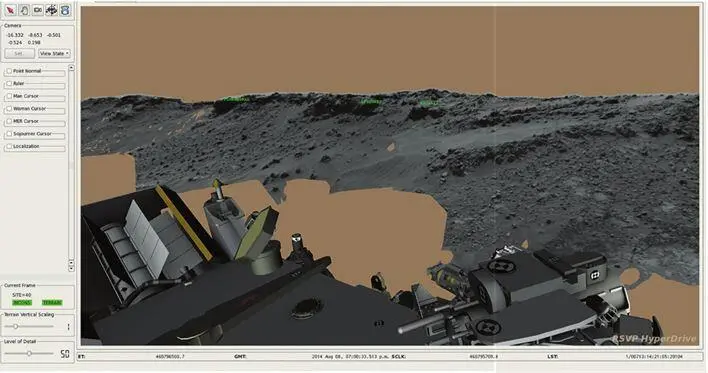The width and height of the screenshot is (708, 373).
Task: Select the red arrow pointer tool
Action: pos(10,10)
